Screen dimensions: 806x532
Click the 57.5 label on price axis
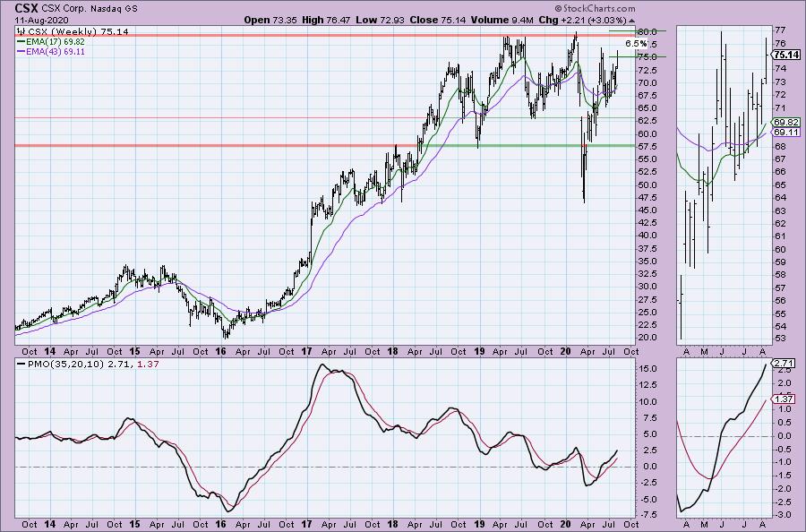pos(647,147)
